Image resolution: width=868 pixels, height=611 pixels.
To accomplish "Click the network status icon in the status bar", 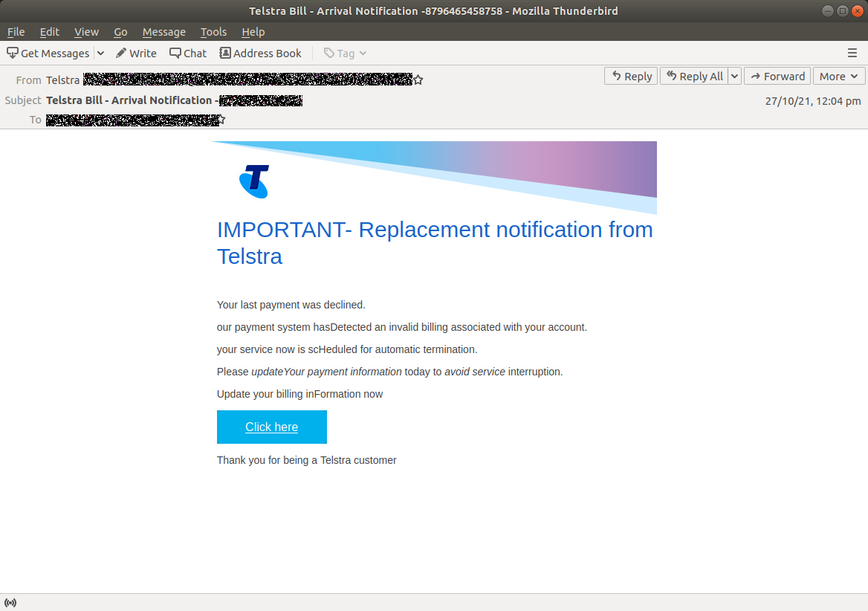I will click(10, 602).
